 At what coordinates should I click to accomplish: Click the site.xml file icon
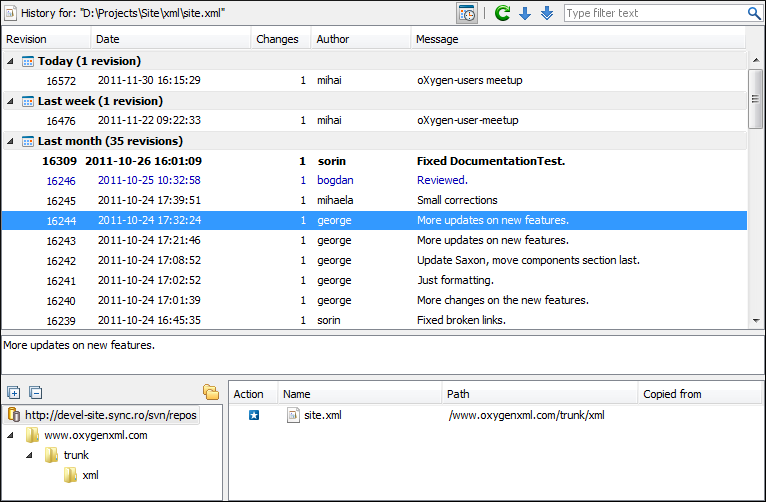293,415
